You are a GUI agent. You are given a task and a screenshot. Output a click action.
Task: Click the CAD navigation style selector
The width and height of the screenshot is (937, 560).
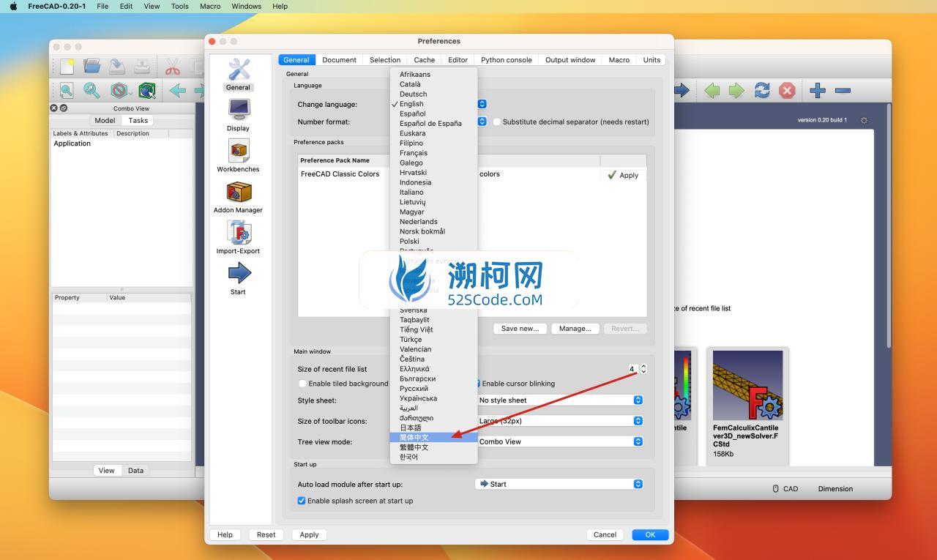[x=785, y=488]
